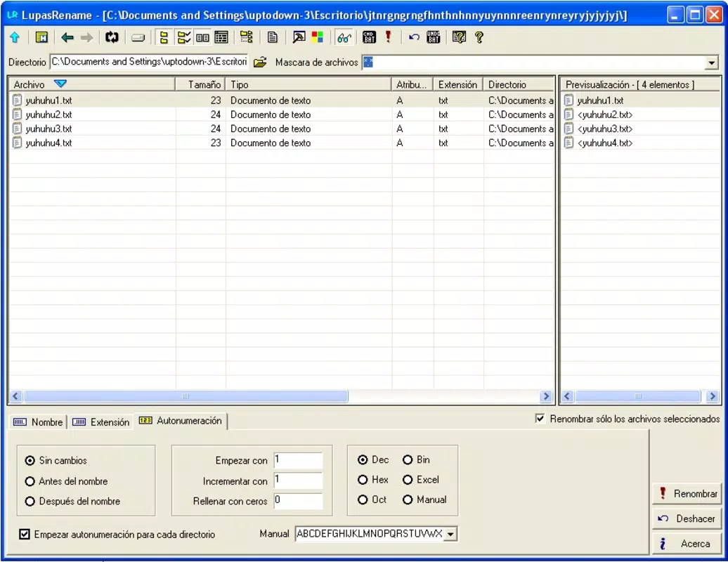Open the Mascara de archivos dropdown
The image size is (728, 562).
click(711, 63)
